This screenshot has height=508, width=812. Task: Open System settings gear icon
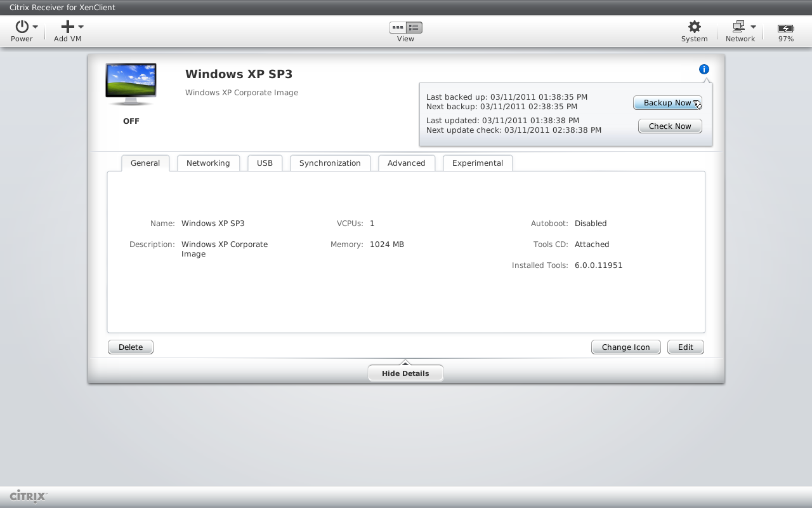pos(695,27)
